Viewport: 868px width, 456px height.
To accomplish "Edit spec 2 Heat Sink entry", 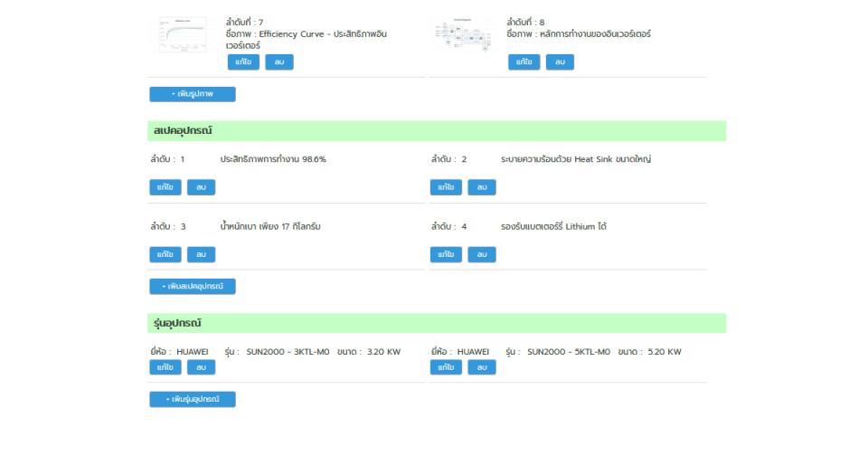I will 446,187.
